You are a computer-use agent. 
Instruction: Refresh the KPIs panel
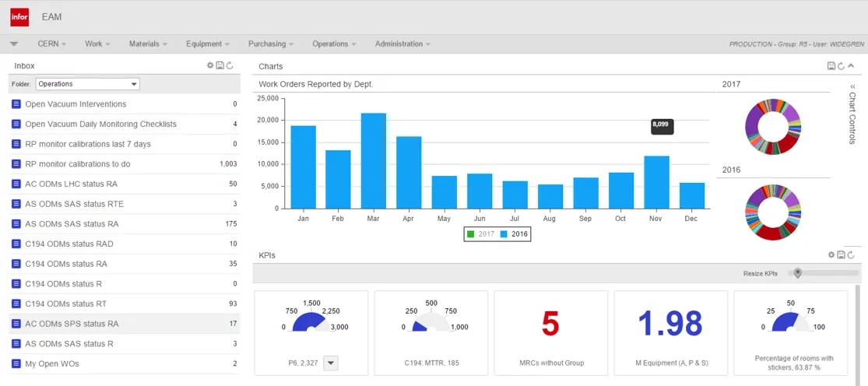[851, 255]
